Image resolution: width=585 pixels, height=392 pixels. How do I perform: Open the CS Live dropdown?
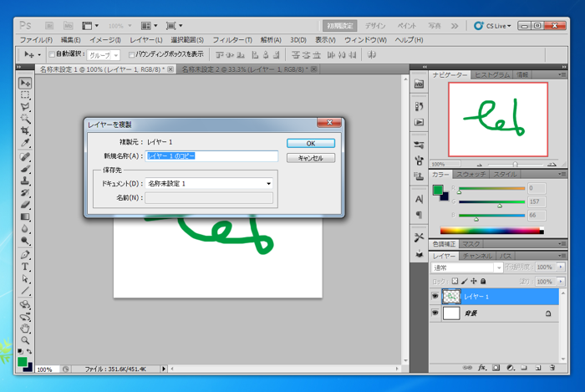point(492,26)
